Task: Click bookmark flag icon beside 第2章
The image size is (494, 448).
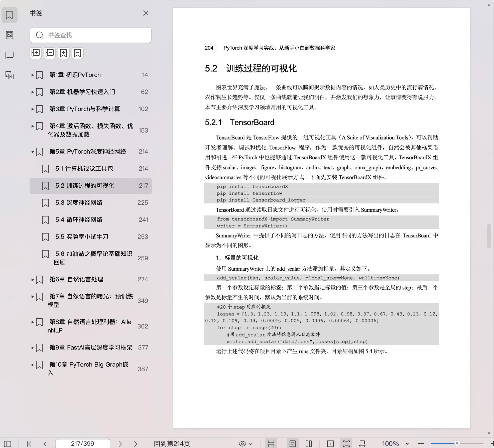Action: coord(39,92)
